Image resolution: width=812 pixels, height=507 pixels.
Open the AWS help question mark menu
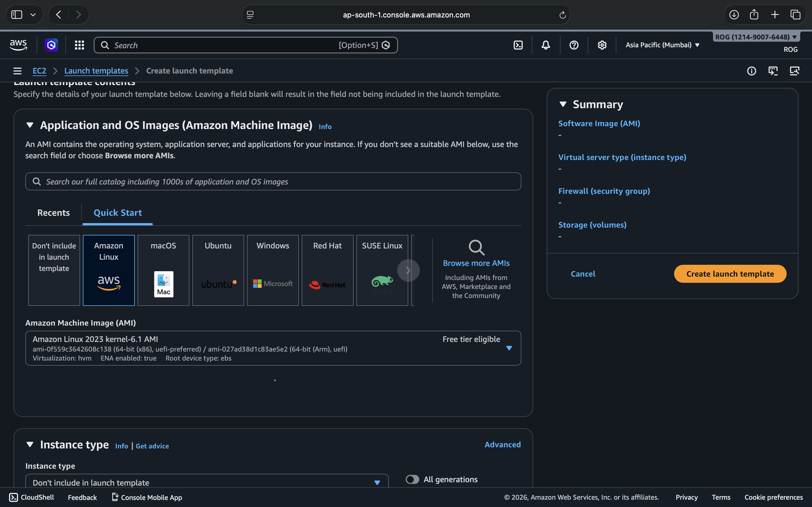574,45
